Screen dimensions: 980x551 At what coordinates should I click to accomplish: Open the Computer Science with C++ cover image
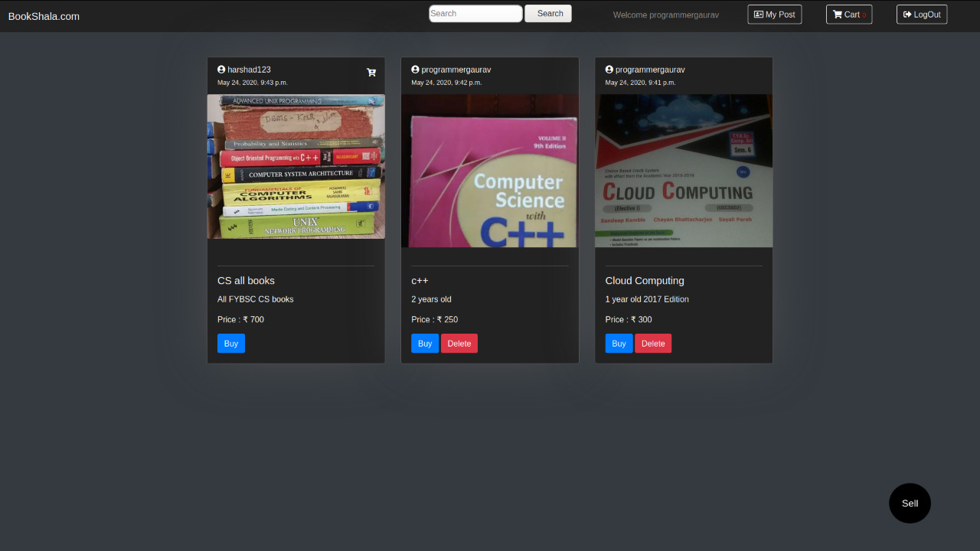pyautogui.click(x=489, y=171)
